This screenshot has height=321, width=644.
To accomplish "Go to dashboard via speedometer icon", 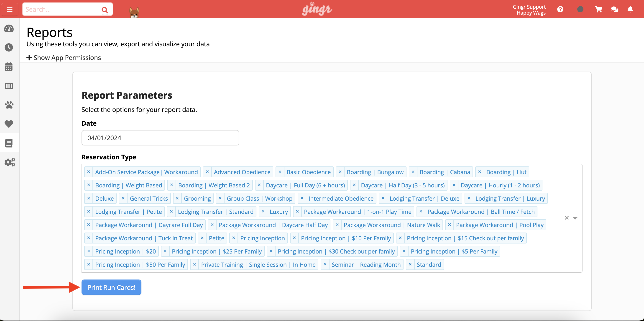I will click(9, 28).
